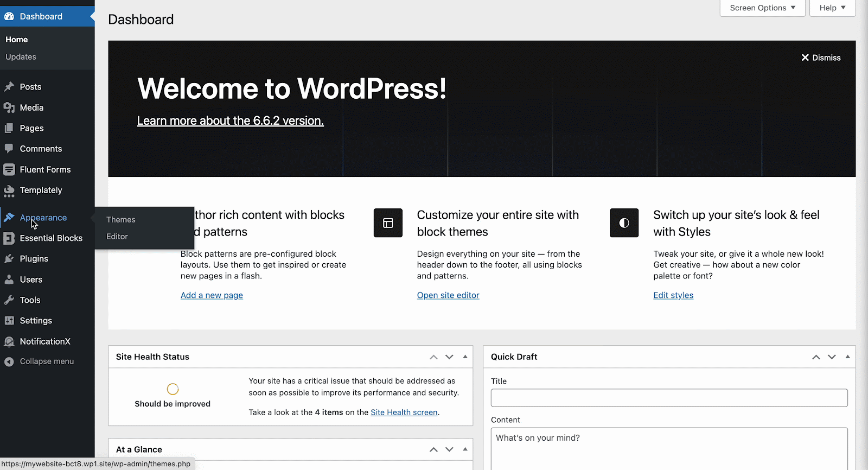Click the Styles half-circle icon
The width and height of the screenshot is (868, 470).
[624, 223]
